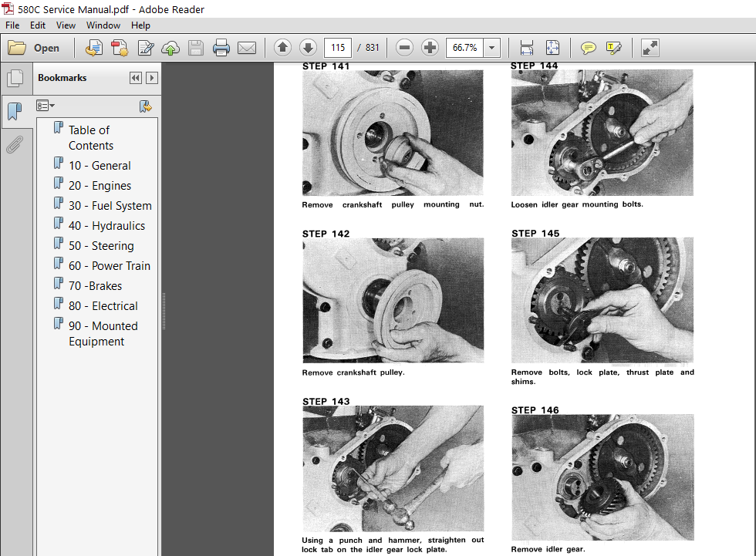Open the Window menu
Screen dimensions: 756x556
pos(103,25)
